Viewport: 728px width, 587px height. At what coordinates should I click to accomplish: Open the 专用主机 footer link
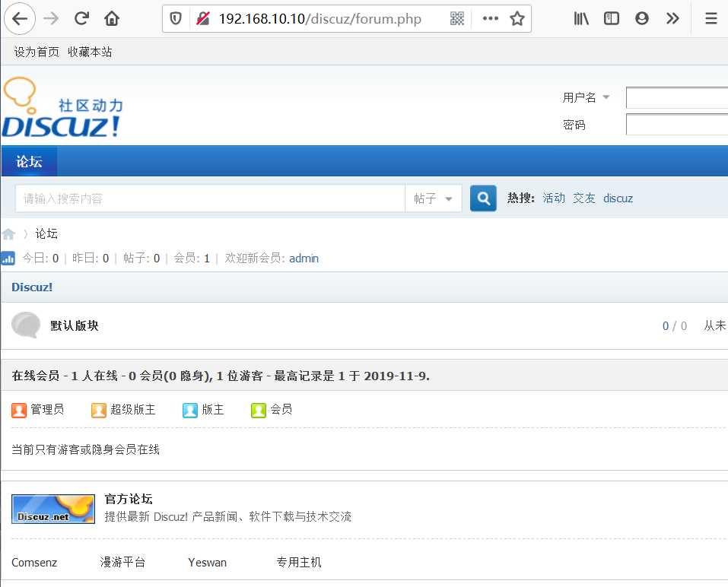[x=299, y=563]
